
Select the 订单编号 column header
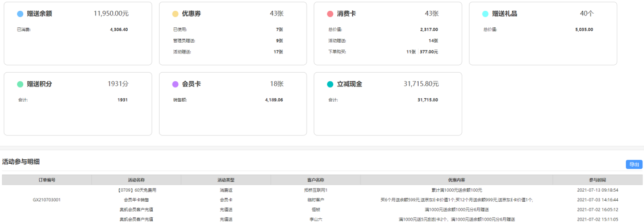[x=47, y=180]
